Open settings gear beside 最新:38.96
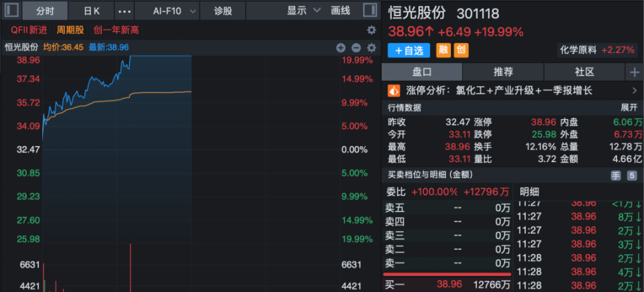The height and width of the screenshot is (292, 644). click(371, 48)
